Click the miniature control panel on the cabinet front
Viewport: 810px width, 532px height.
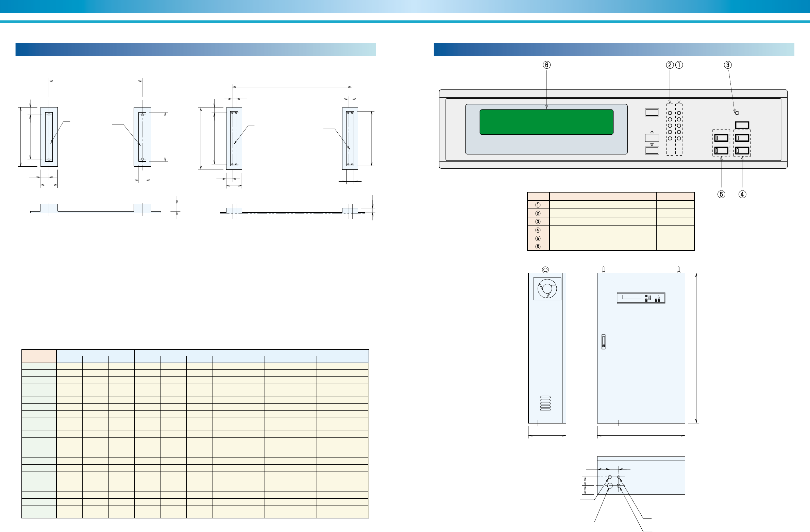tap(641, 298)
